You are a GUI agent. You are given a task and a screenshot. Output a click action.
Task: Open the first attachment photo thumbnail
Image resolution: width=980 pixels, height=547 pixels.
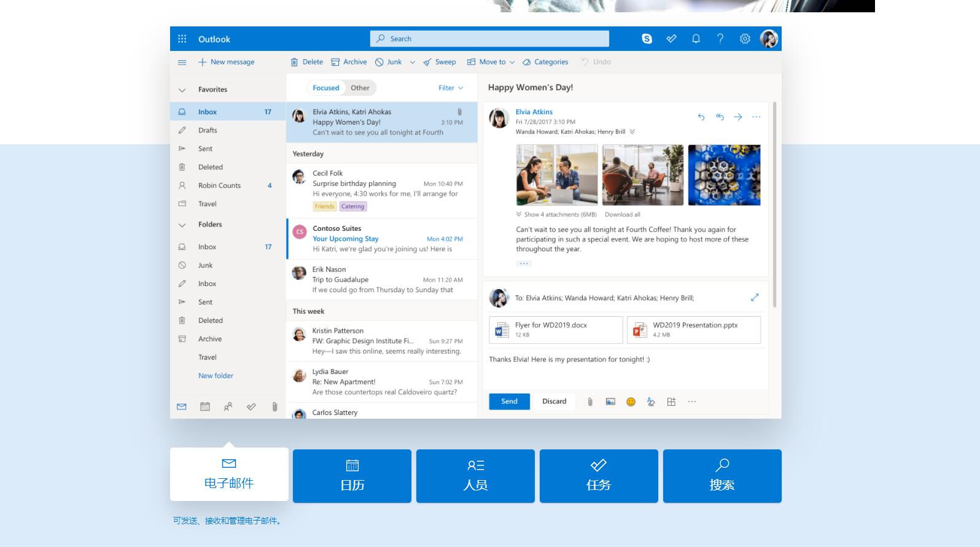pos(557,175)
